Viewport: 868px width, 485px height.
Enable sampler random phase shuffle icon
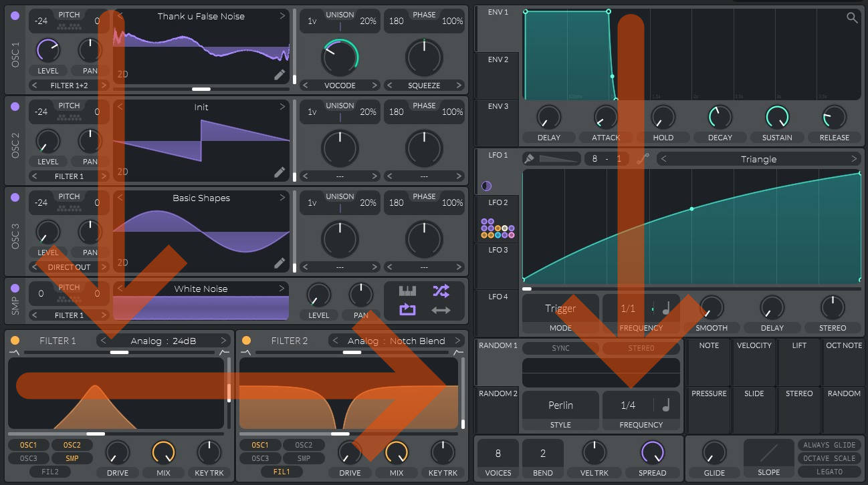click(x=441, y=291)
